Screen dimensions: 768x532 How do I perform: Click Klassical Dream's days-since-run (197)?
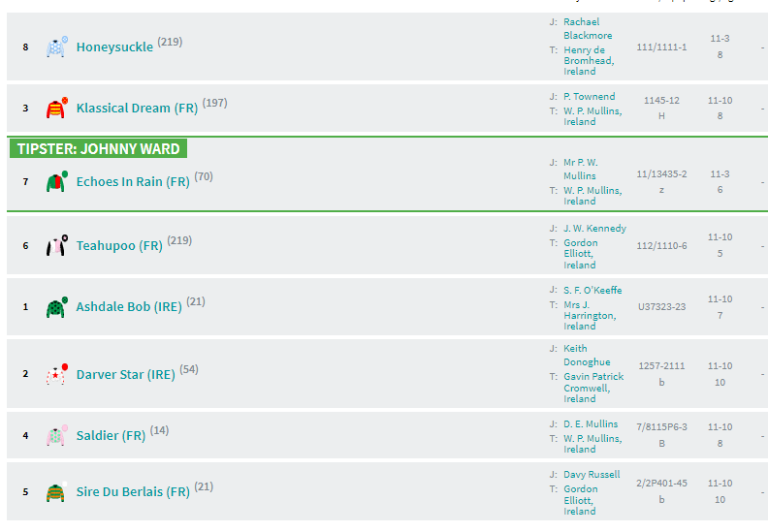point(214,103)
